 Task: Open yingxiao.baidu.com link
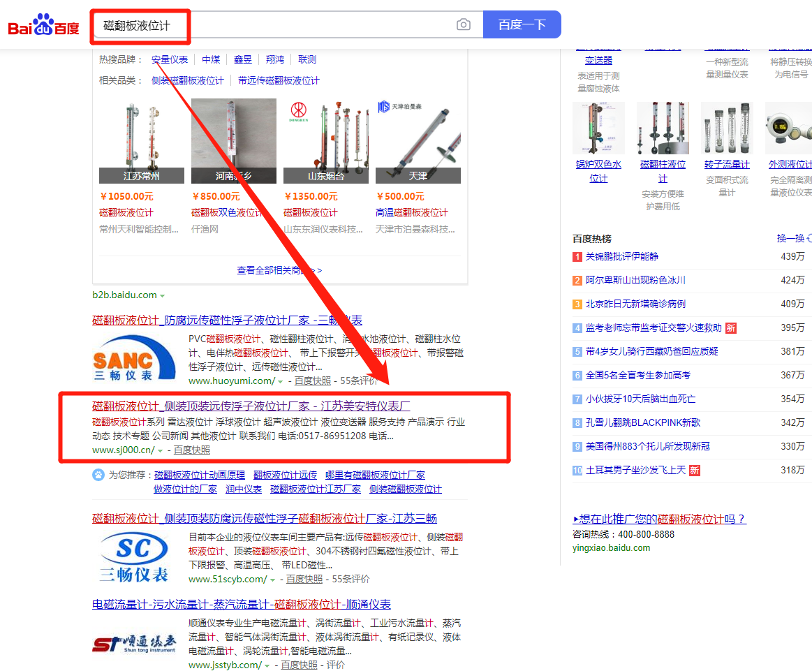(611, 548)
